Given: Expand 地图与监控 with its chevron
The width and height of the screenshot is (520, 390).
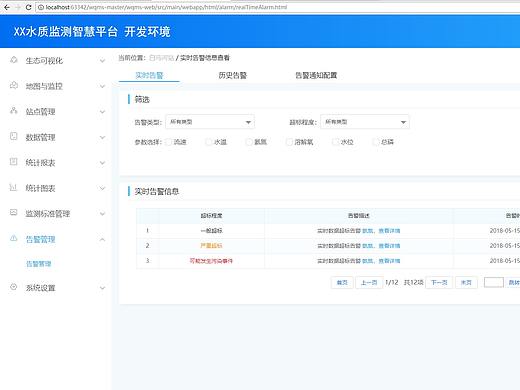Looking at the screenshot, I should 102,86.
